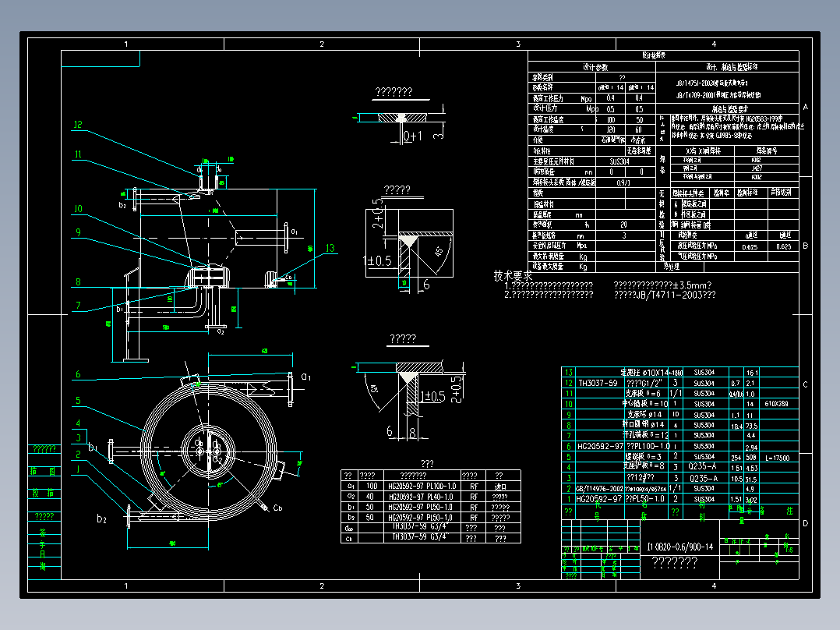840x630 pixels.
Task: Click weld rod code 'J427' in design table
Action: pyautogui.click(x=757, y=168)
